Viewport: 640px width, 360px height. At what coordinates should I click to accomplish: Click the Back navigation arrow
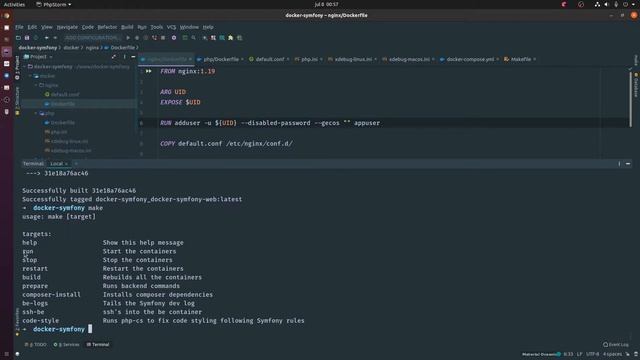[47, 38]
